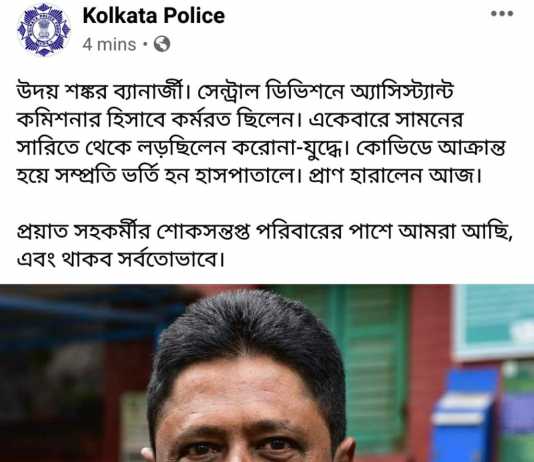Image resolution: width=534 pixels, height=462 pixels.
Task: Click the line beginning with কমিশনার হিসাবে
Action: (x=240, y=120)
